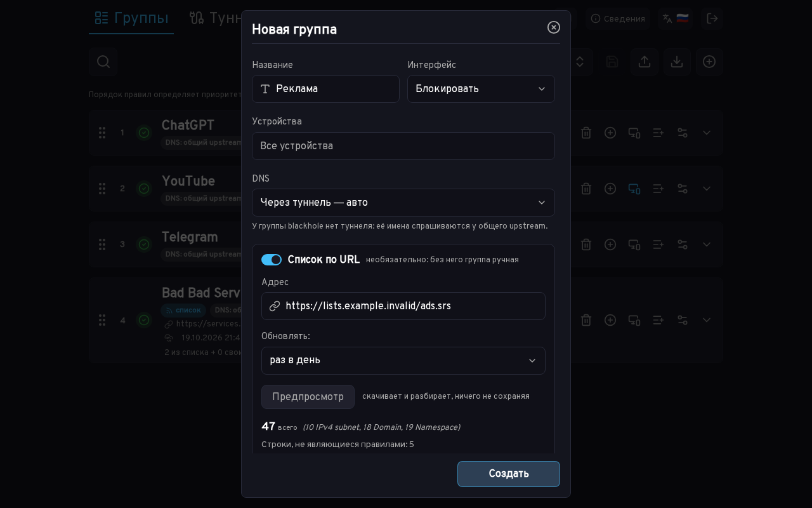Click the add-to-list icon in Telegram row

click(x=658, y=244)
